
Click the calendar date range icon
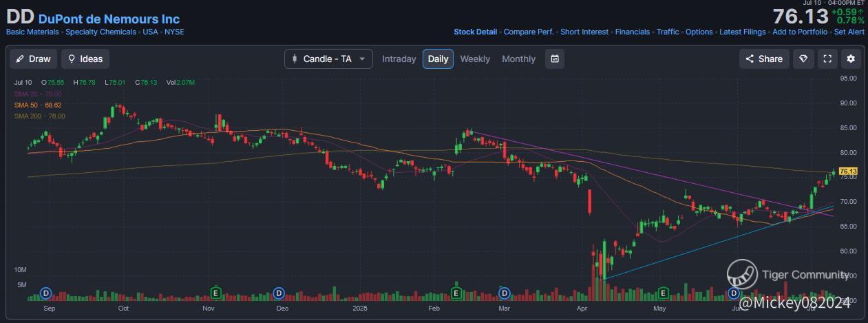click(555, 59)
